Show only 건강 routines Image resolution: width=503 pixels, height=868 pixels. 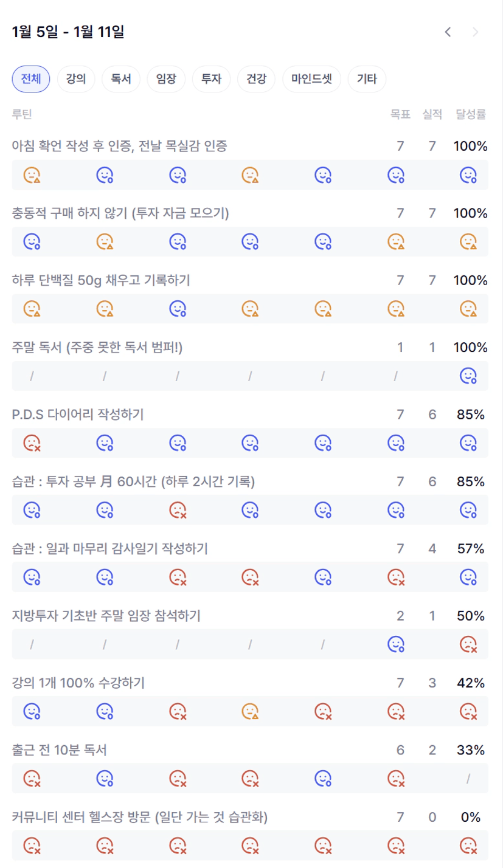(256, 79)
